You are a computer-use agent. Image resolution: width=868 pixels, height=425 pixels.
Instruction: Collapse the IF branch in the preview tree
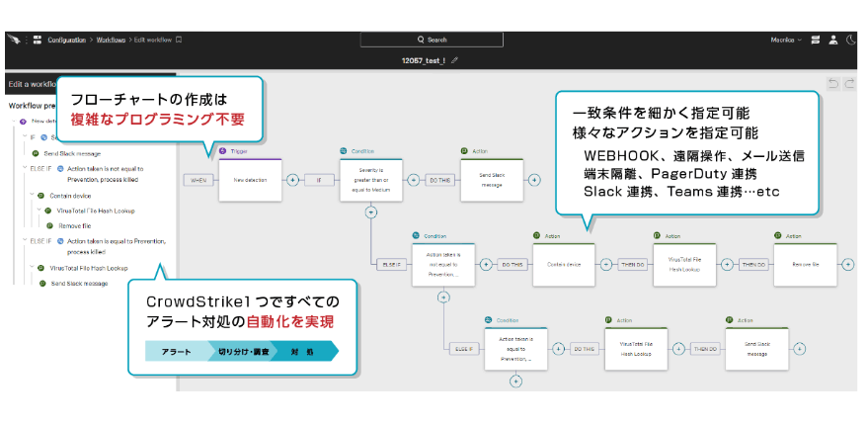pos(25,136)
